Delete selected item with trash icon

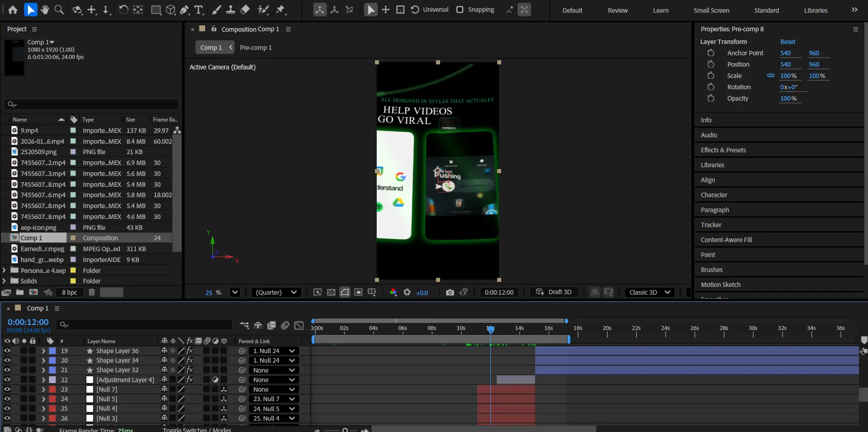tap(91, 292)
